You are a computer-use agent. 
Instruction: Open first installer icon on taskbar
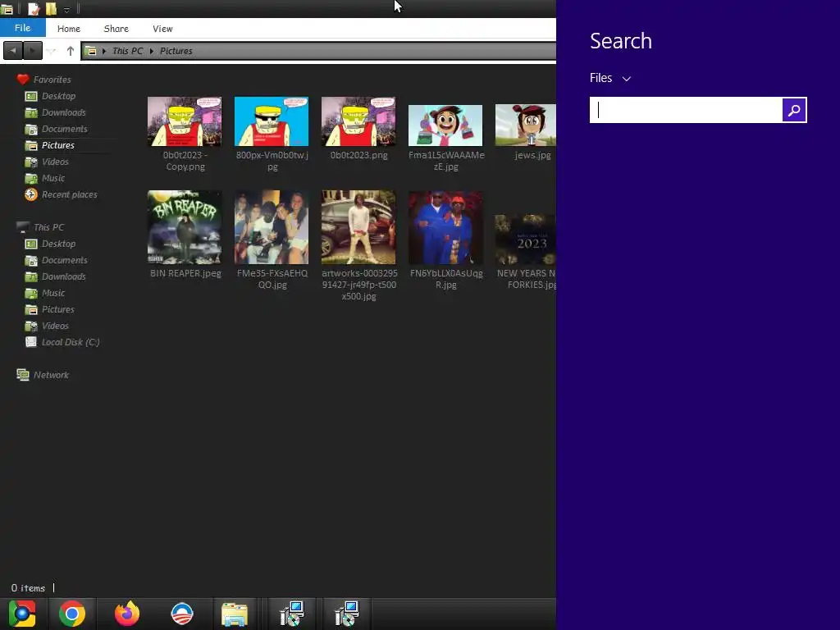(292, 614)
